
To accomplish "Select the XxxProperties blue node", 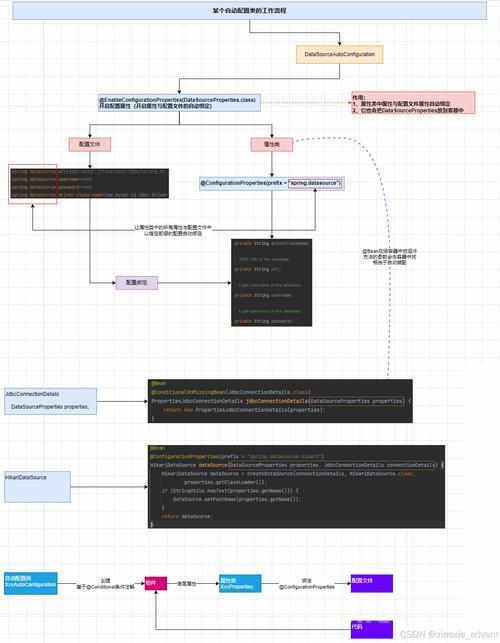I will click(240, 584).
